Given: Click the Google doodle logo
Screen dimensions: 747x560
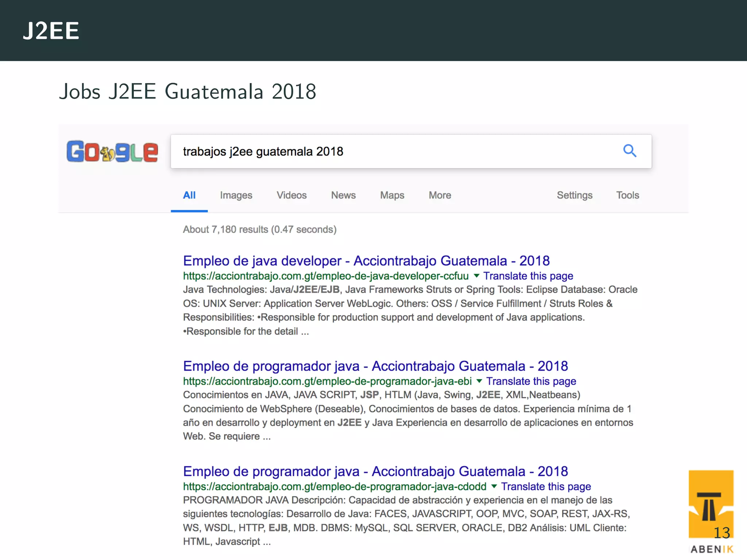Looking at the screenshot, I should click(x=112, y=151).
